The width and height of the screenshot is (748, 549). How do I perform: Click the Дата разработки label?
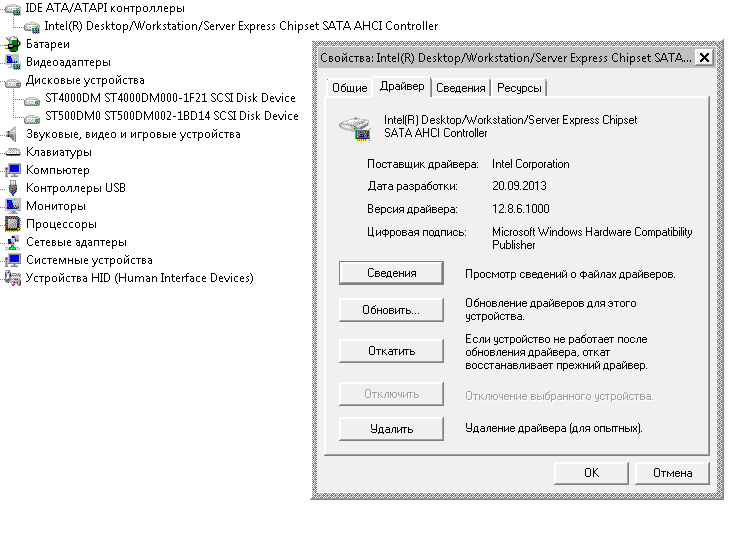point(412,186)
